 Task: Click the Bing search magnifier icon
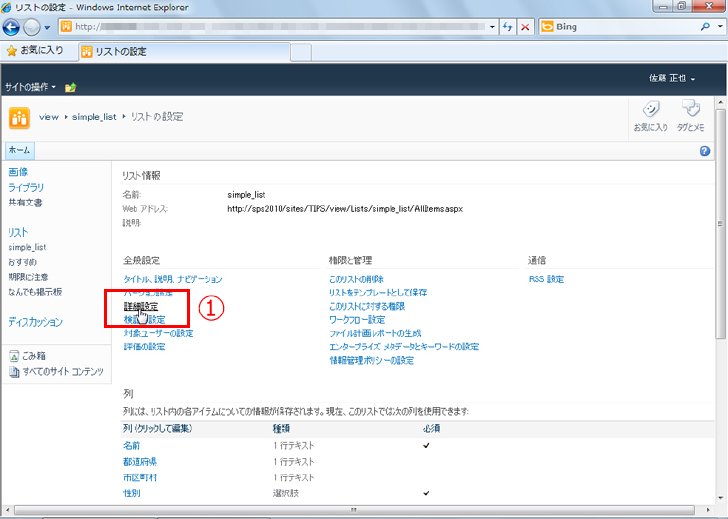[705, 26]
